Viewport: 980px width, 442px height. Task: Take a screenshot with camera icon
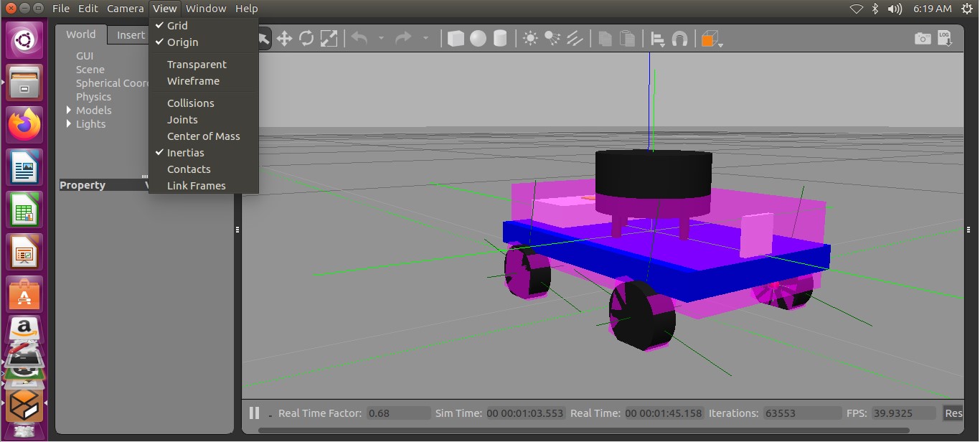(923, 39)
